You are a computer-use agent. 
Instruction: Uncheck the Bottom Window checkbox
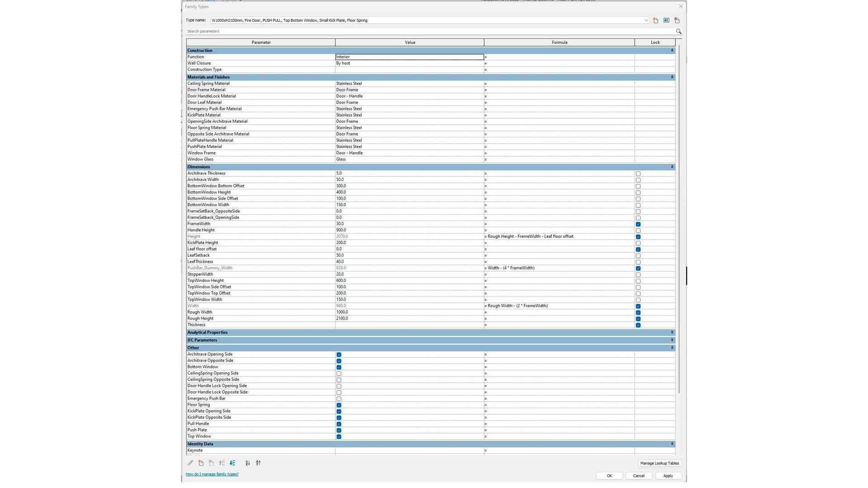pyautogui.click(x=339, y=367)
